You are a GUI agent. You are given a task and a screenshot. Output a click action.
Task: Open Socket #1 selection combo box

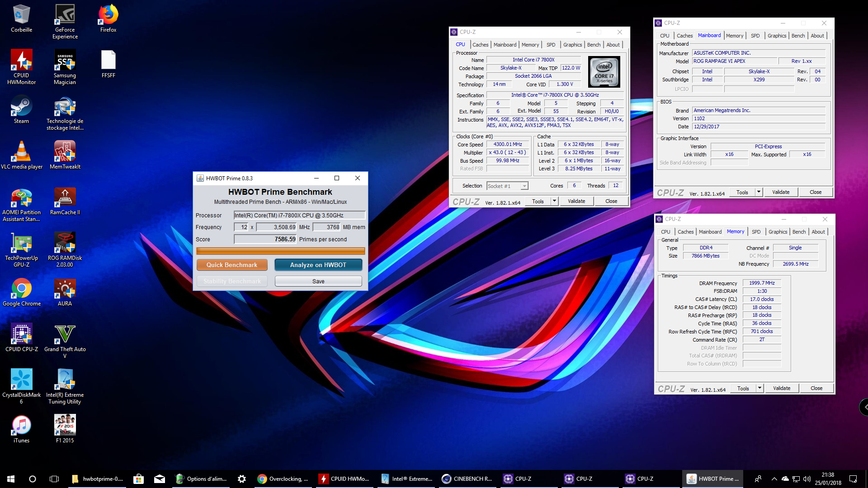pyautogui.click(x=507, y=186)
